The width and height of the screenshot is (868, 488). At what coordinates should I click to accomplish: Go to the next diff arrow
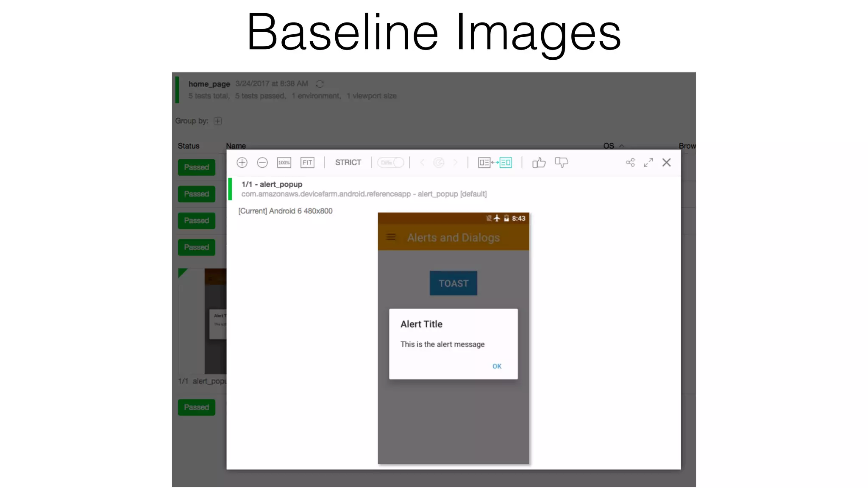[x=456, y=163]
